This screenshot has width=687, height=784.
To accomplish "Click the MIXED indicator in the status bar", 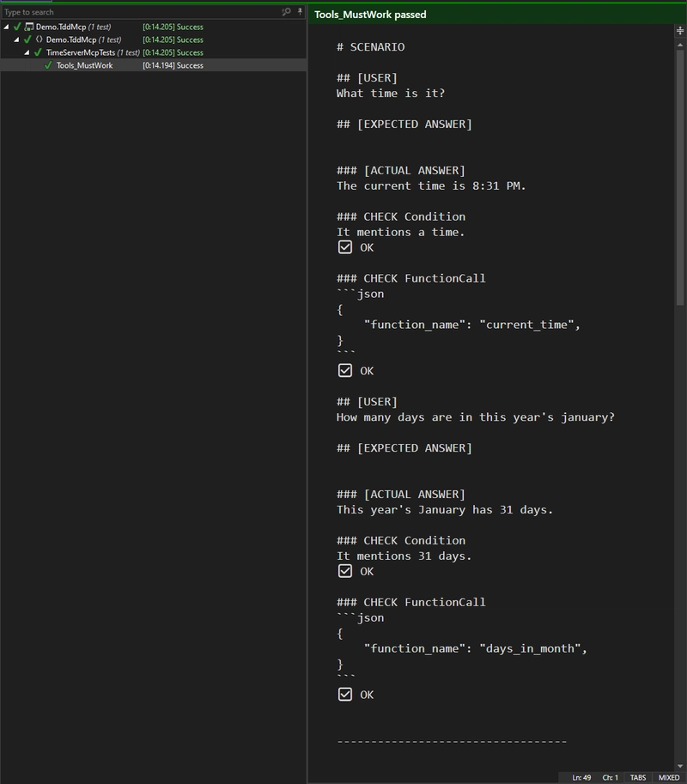I will (x=669, y=777).
